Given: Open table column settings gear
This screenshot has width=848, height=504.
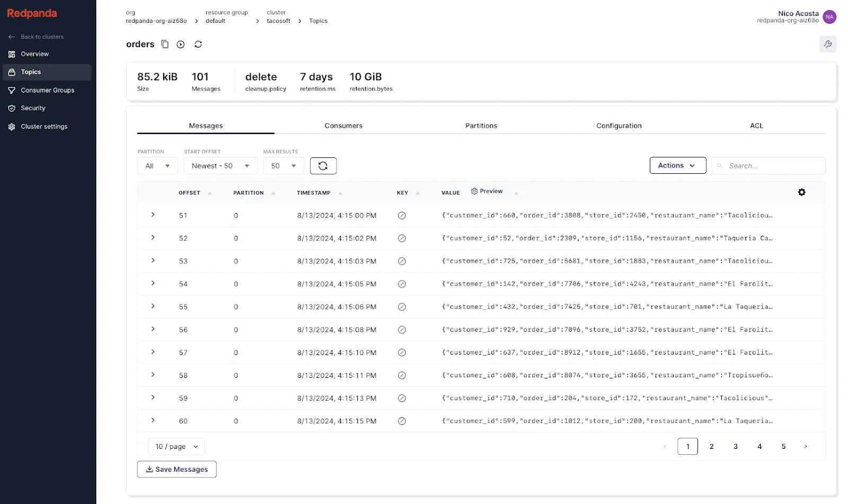Looking at the screenshot, I should click(x=801, y=192).
